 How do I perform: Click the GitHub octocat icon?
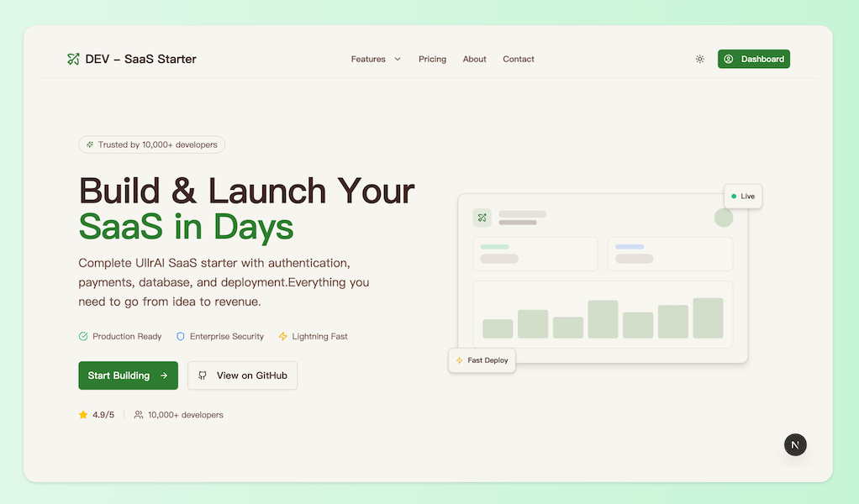(202, 375)
